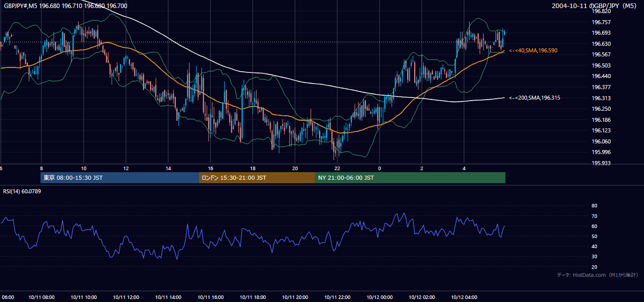Viewport: 644px width, 302px height.
Task: Click the 196.060 price axis label
Action: [601, 141]
